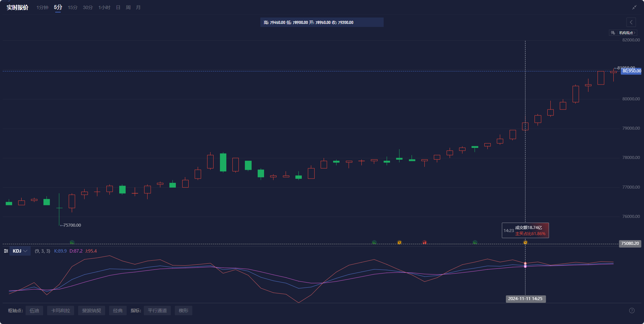Collapse the chart from fullscreen with shrink arrows
The image size is (644, 324).
tap(634, 7)
